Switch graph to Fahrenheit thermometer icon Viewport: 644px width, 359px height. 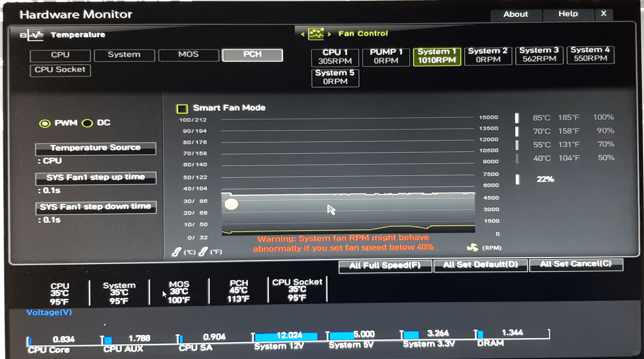(x=203, y=251)
